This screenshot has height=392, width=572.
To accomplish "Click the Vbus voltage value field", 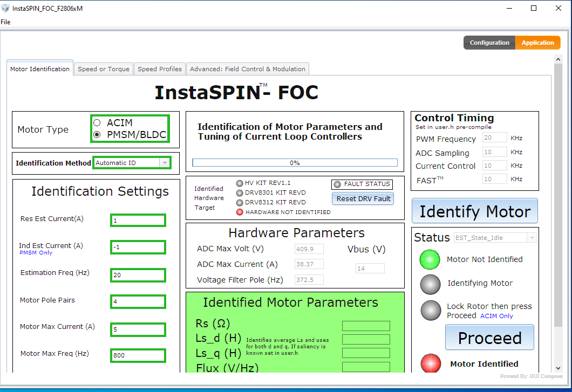I will [x=370, y=269].
